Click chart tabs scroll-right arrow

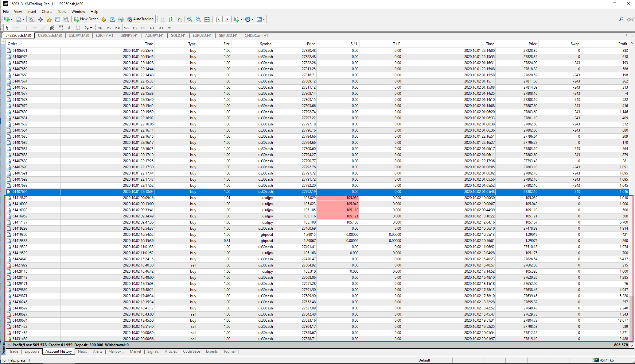pyautogui.click(x=632, y=35)
